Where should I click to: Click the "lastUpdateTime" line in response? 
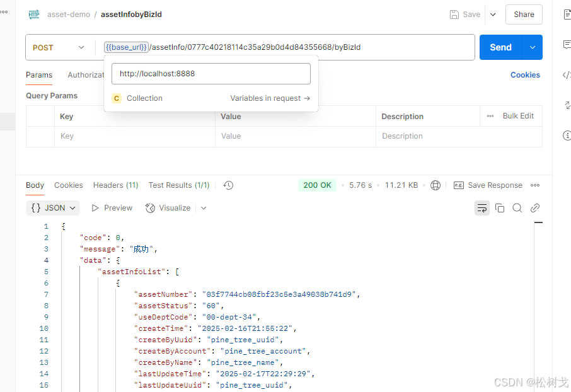(x=224, y=374)
